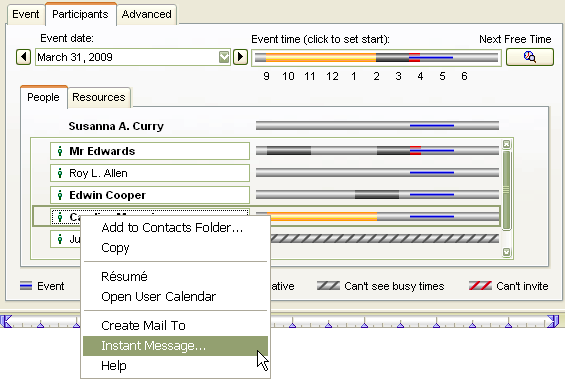The width and height of the screenshot is (565, 383).
Task: Open the event date dropdown
Action: pos(224,57)
